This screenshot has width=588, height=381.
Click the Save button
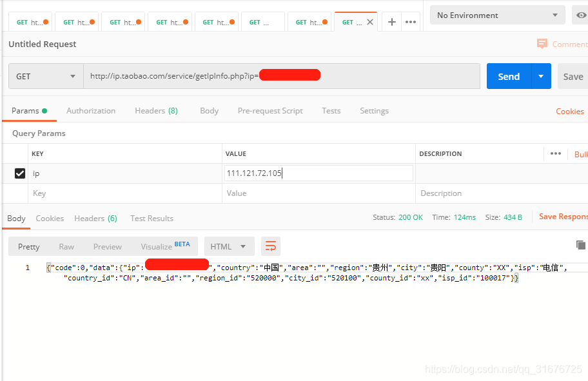pos(573,77)
